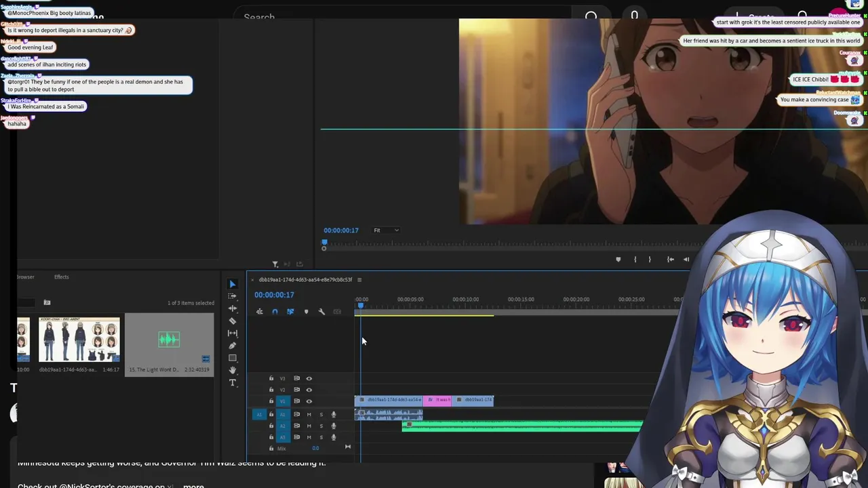Screen dimensions: 868x488
Task: Select the Type tool
Action: 232,383
